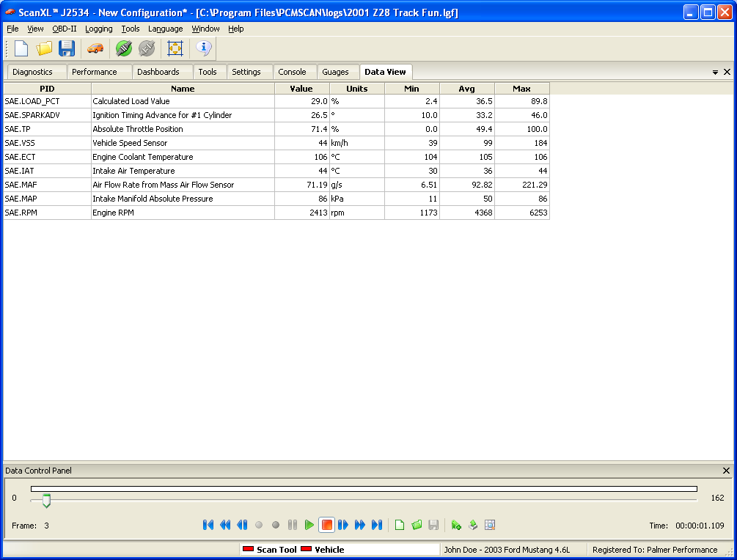This screenshot has height=560, width=737.
Task: Open the Tools menu in the menu bar
Action: [x=131, y=29]
